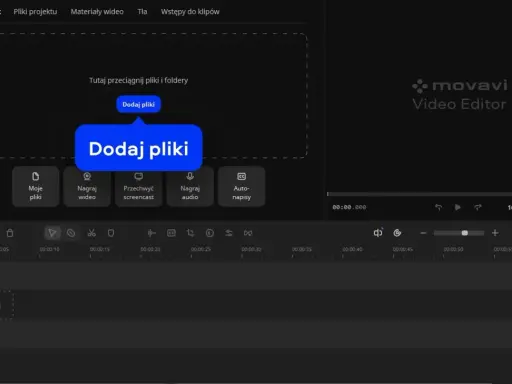Open audio waveform tool in timeline toolbar
The height and width of the screenshot is (384, 512).
[152, 233]
